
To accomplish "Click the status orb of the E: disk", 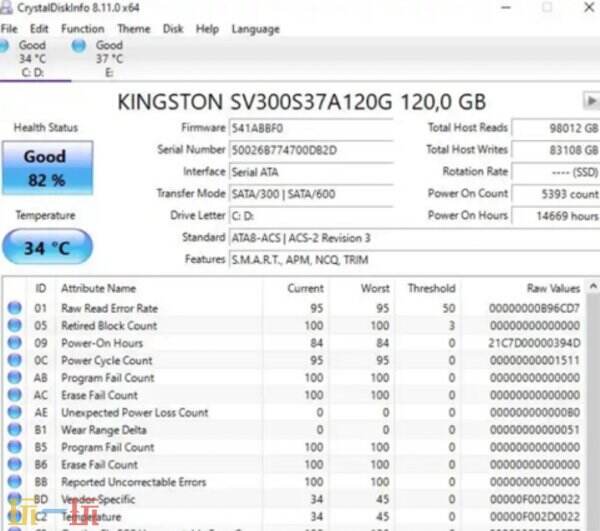I will tap(79, 46).
